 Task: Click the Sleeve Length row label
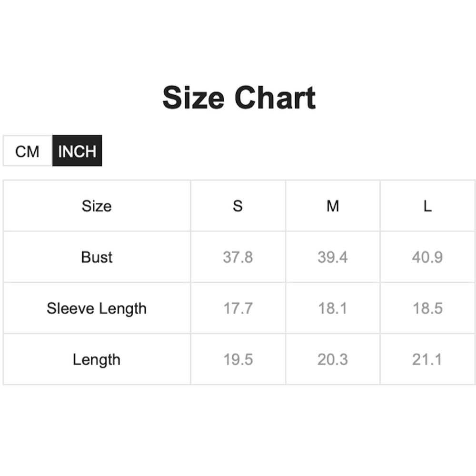(97, 308)
